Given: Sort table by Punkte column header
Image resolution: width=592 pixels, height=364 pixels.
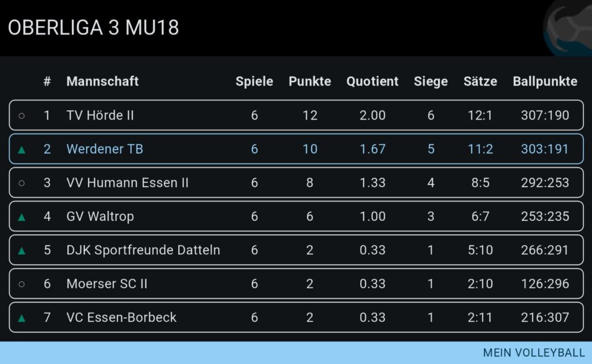Looking at the screenshot, I should (310, 81).
